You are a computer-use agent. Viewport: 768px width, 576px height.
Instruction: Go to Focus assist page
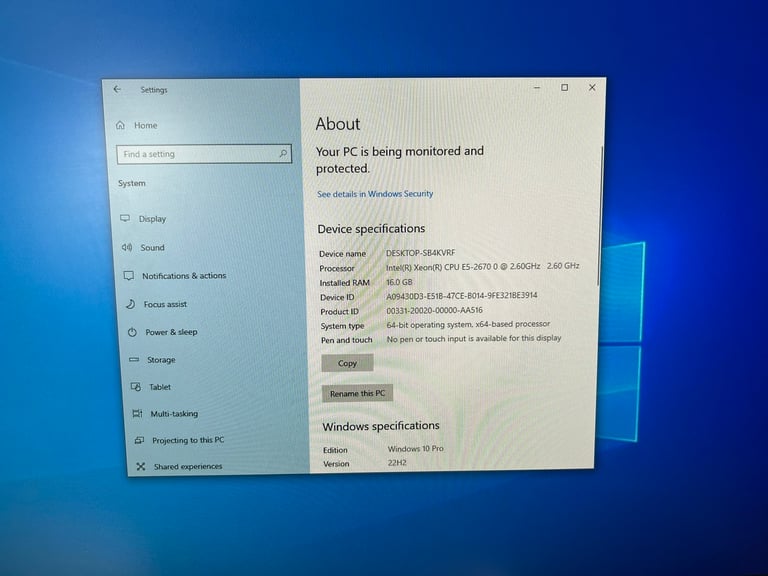165,304
